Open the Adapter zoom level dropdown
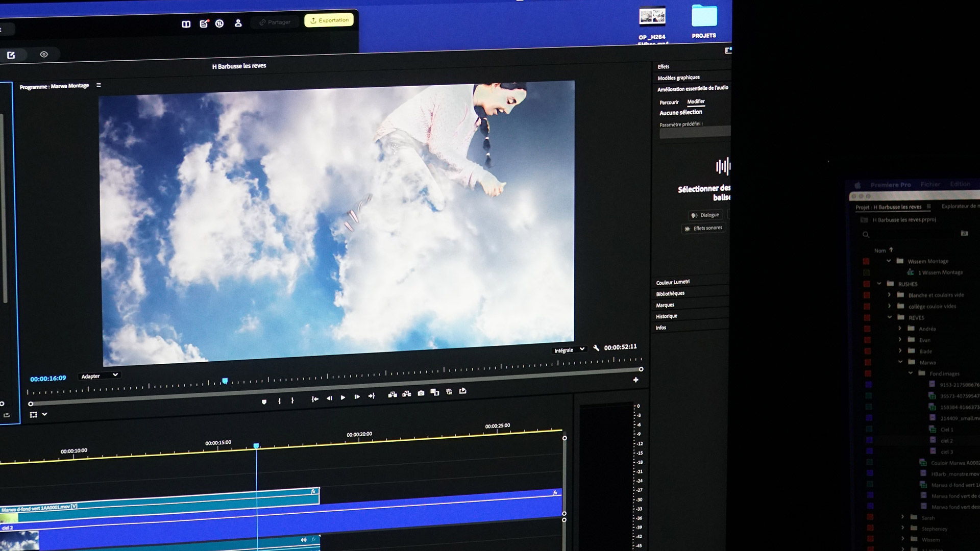The image size is (980, 551). [x=100, y=376]
